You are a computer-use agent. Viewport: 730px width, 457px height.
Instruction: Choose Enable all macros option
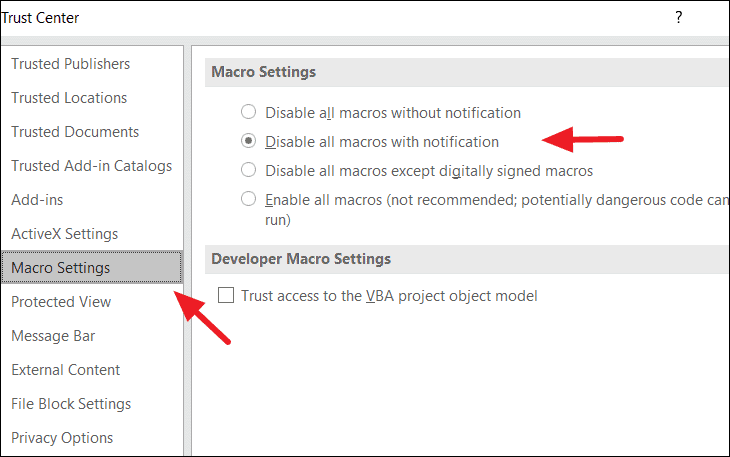tap(248, 199)
